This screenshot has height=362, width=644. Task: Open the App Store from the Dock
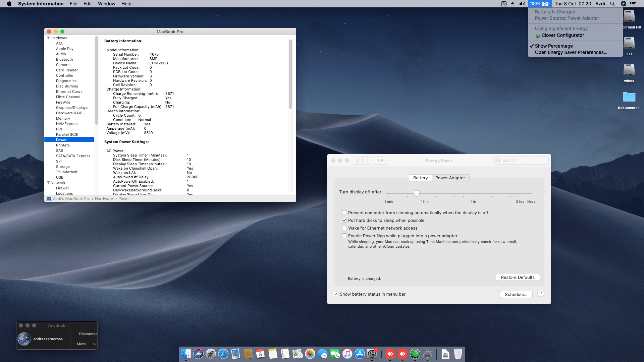click(x=360, y=354)
